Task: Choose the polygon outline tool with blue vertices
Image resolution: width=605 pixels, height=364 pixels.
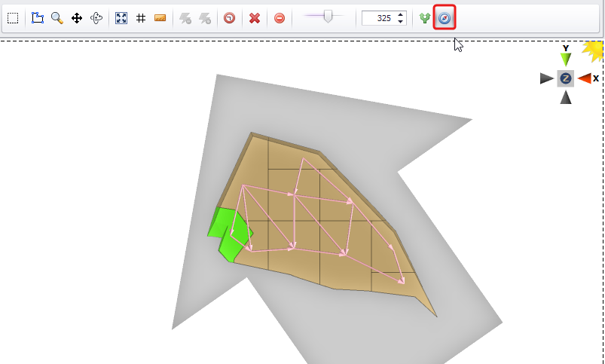Action: click(38, 18)
